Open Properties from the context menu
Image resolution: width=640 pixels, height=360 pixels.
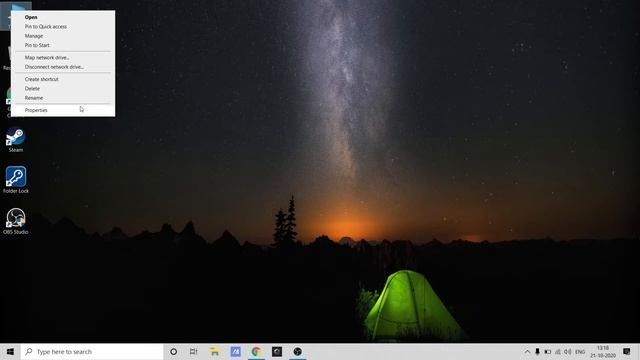click(x=63, y=110)
